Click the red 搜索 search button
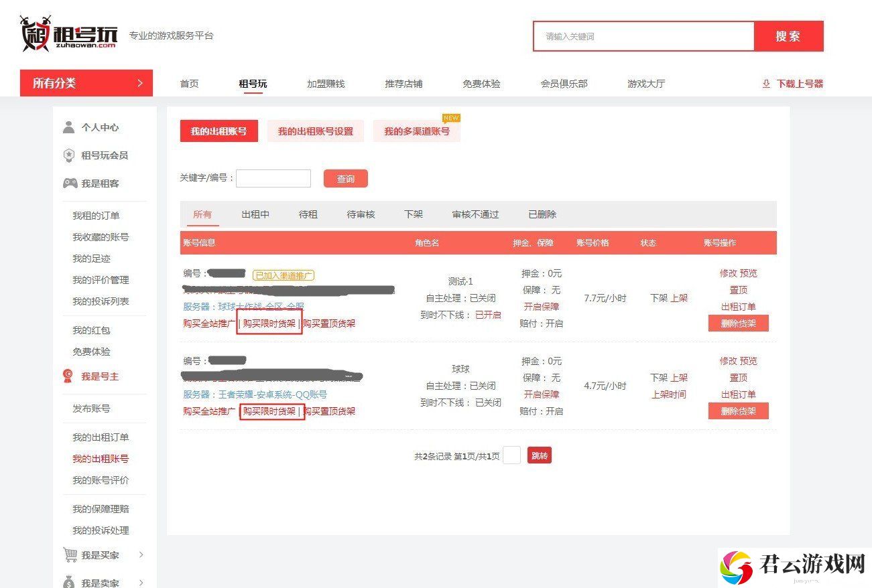 coord(788,36)
